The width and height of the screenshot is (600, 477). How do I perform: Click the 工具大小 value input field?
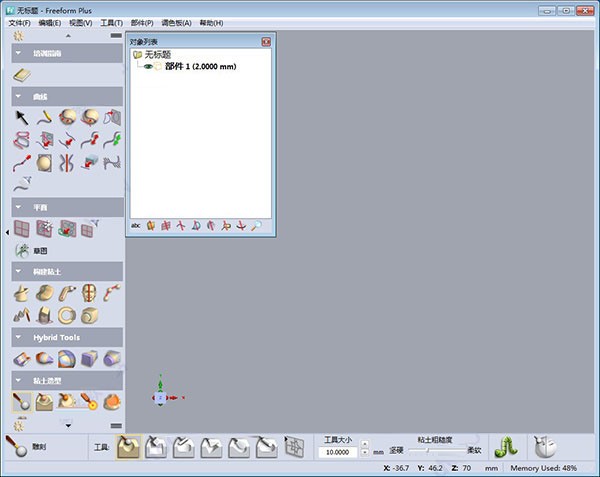pyautogui.click(x=336, y=452)
